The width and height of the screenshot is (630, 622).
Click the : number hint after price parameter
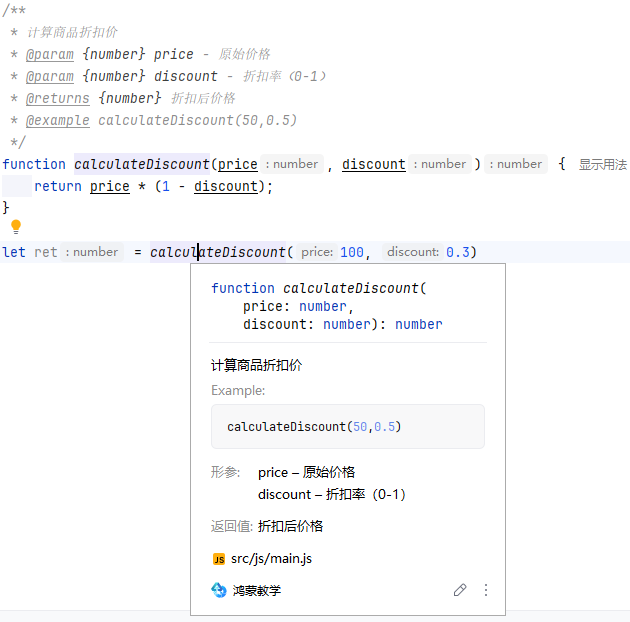tap(292, 164)
